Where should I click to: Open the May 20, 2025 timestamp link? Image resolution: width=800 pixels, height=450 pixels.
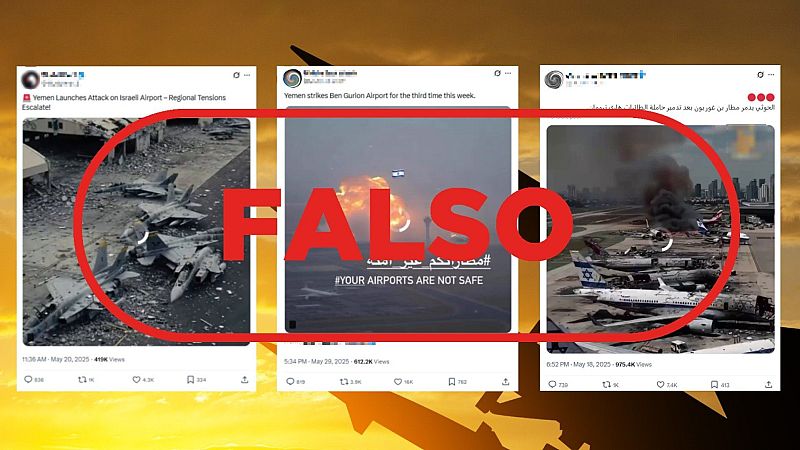(x=56, y=359)
